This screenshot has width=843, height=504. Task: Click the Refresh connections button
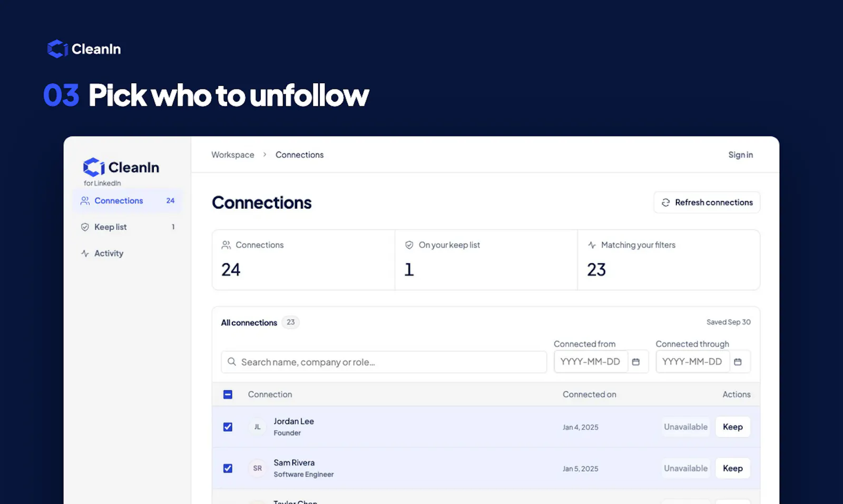tap(707, 203)
